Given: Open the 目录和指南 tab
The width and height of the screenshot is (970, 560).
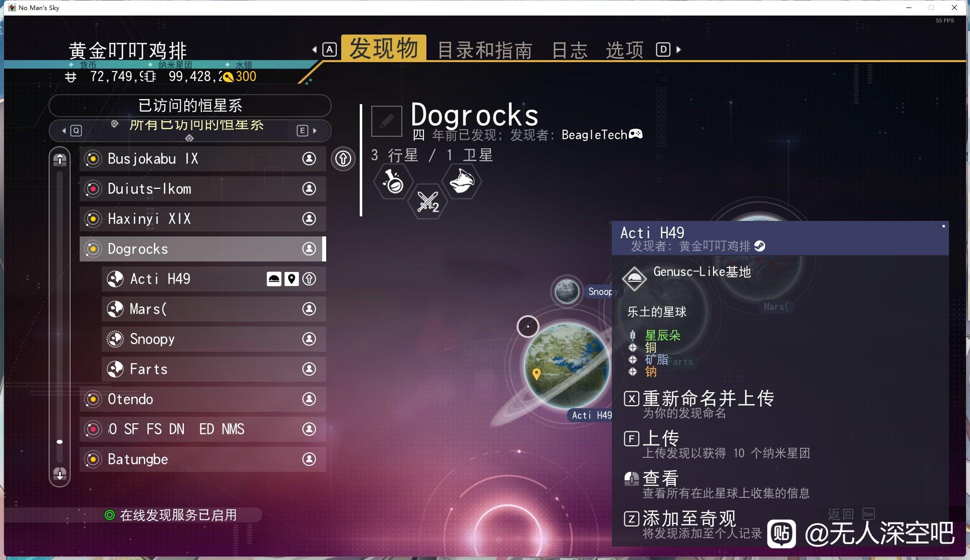Looking at the screenshot, I should click(485, 50).
